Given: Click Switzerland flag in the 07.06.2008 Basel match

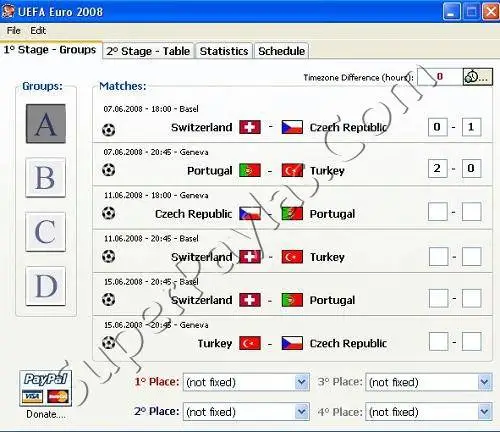Looking at the screenshot, I should (250, 127).
